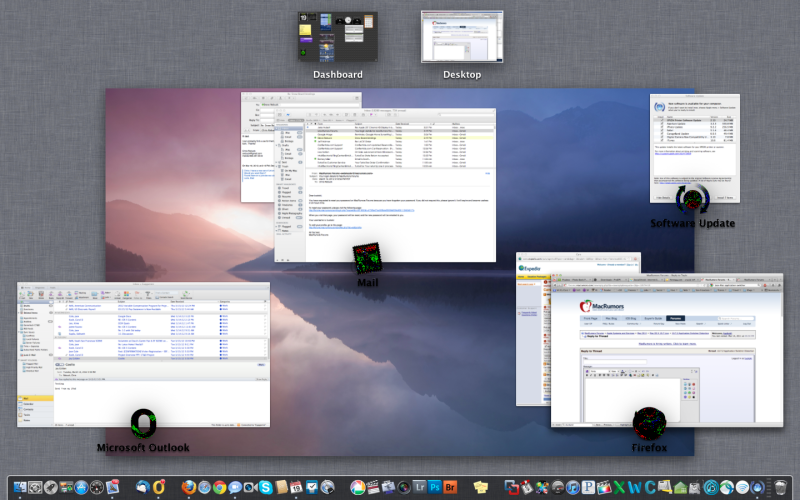Viewport: 800px width, 500px height.
Task: Launch Microsoft Word from the Dock
Action: [x=634, y=487]
